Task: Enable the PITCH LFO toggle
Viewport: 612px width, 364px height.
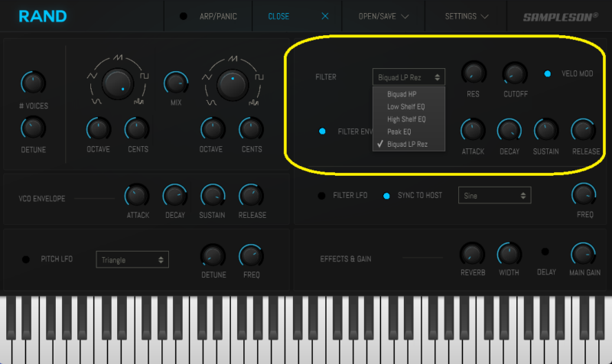Action: (25, 259)
